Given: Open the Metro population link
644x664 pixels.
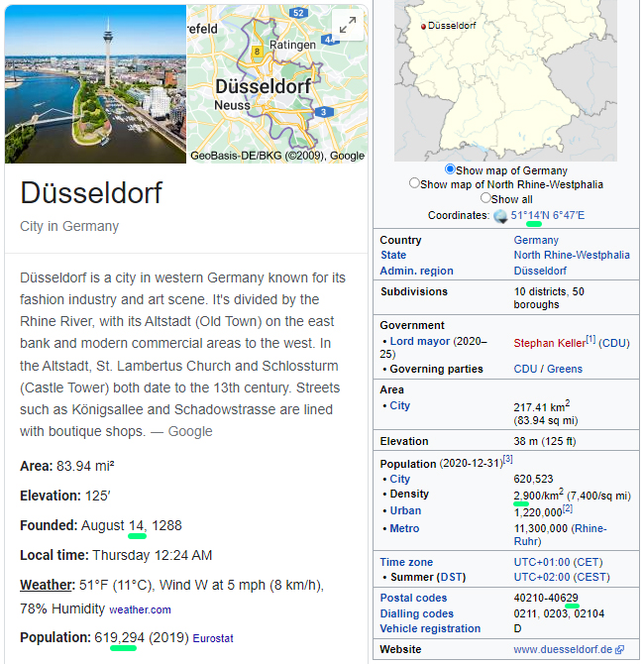Looking at the screenshot, I should click(404, 528).
